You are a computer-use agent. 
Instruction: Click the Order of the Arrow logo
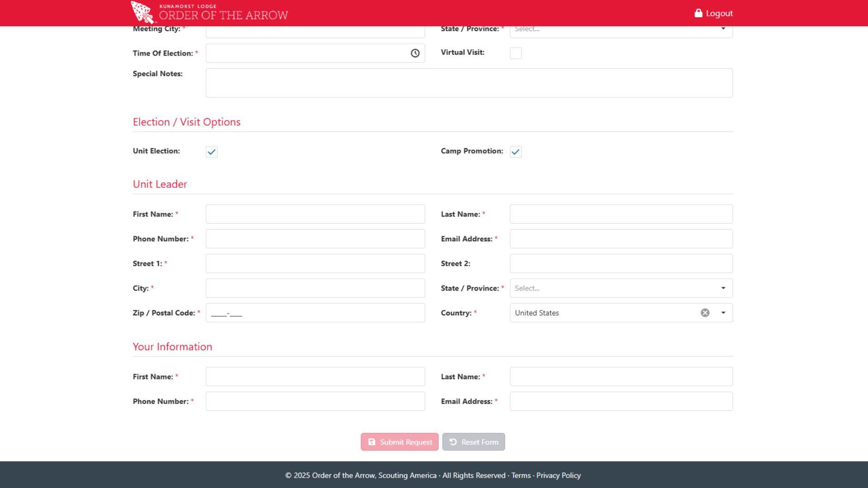[209, 12]
